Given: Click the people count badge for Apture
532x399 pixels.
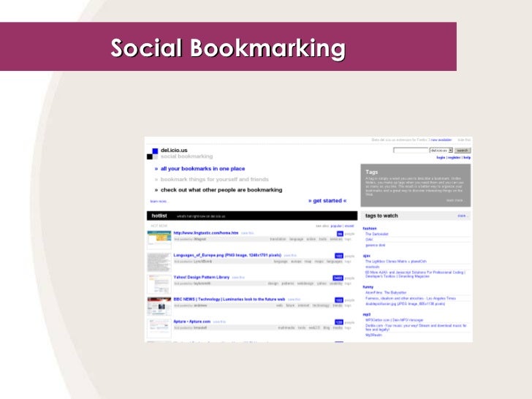Looking at the screenshot, I should click(338, 322).
